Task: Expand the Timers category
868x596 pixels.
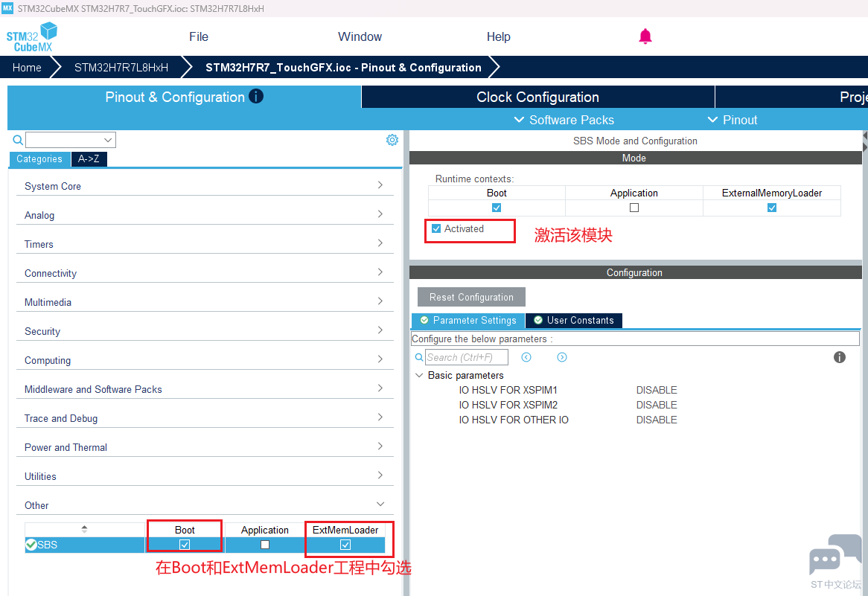Action: (205, 244)
